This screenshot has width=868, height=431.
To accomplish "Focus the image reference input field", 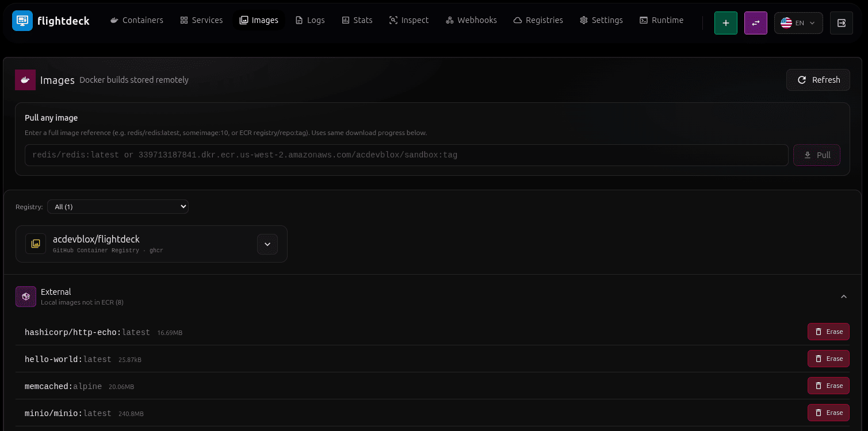I will click(406, 155).
